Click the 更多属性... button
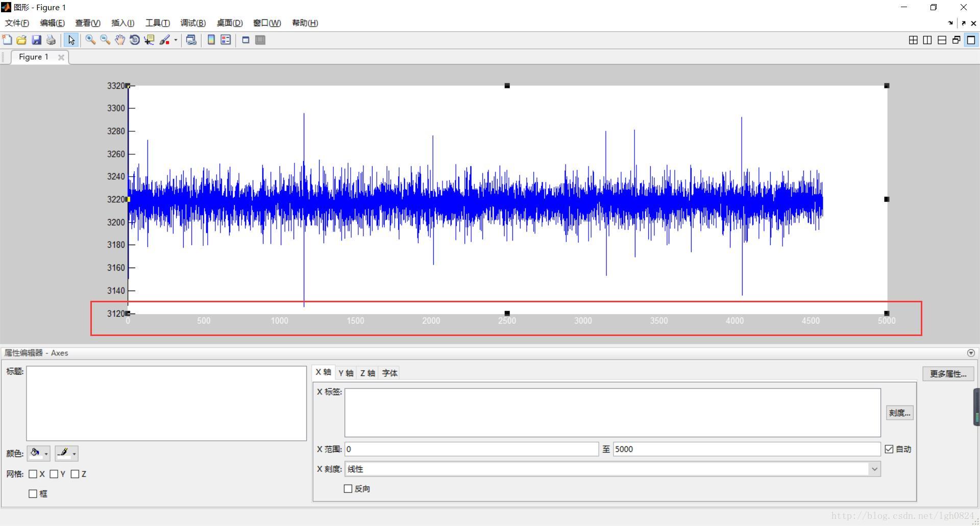Screen dimensions: 980x526 (x=948, y=374)
